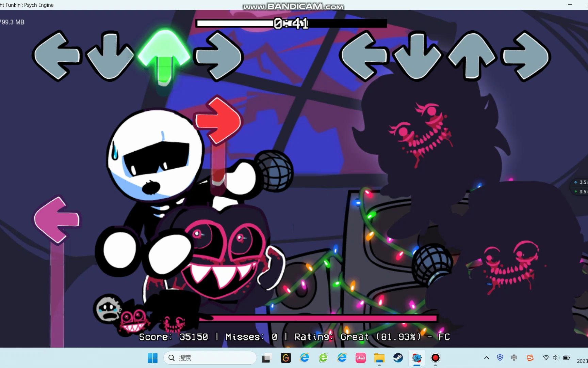Open the volume speaker tray icon
This screenshot has height=368, width=588.
[x=556, y=358]
